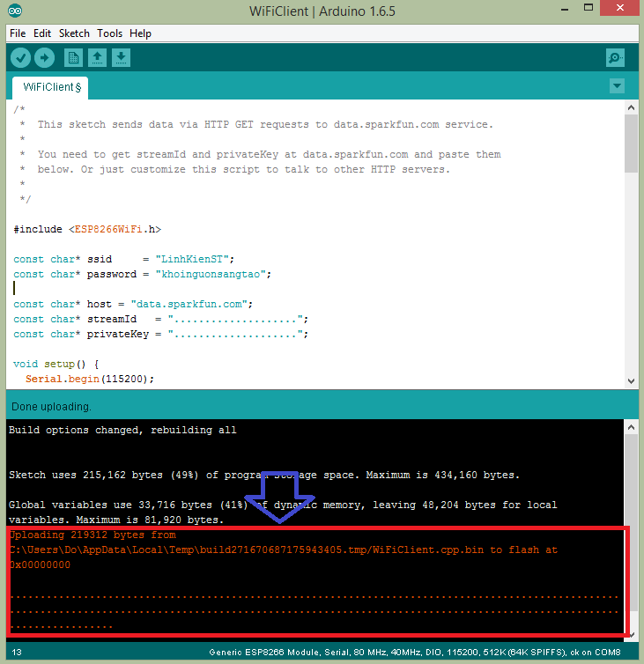
Task: Open the Edit menu
Action: 42,33
